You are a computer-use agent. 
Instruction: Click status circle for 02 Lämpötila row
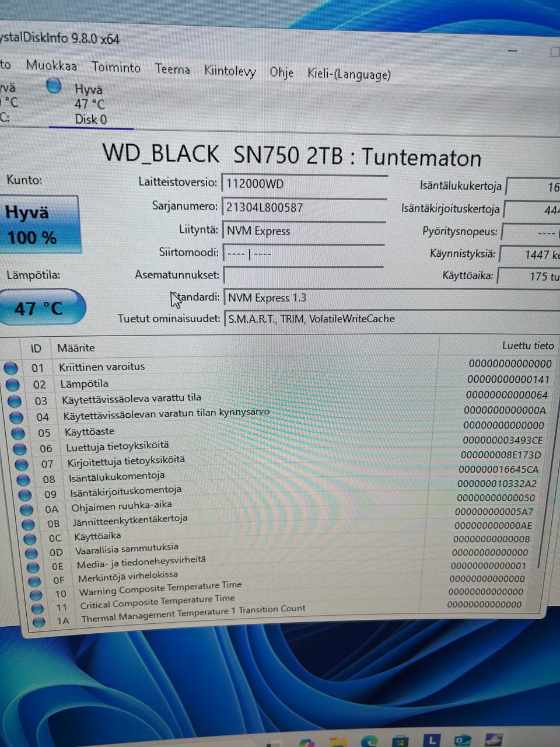point(12,385)
